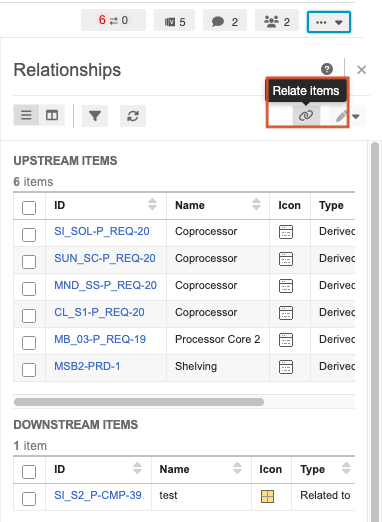The image size is (382, 522).
Task: Open the filter funnel icon
Action: click(95, 116)
